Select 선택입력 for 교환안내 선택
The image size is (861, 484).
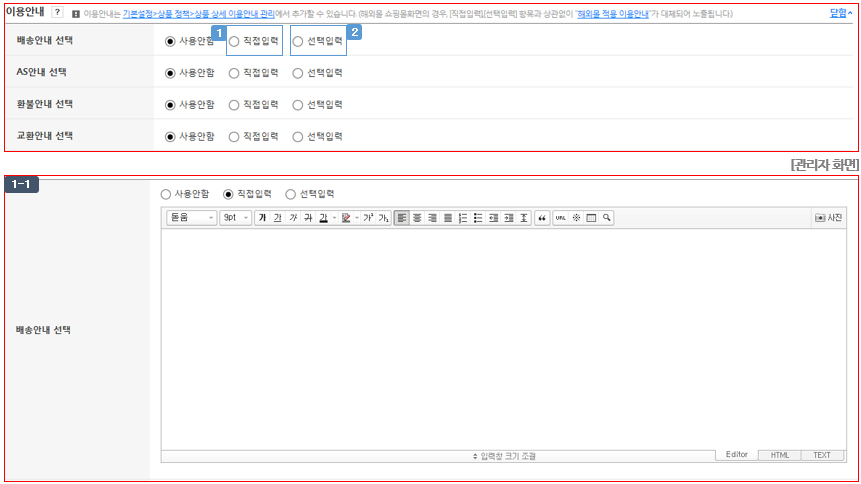[298, 137]
